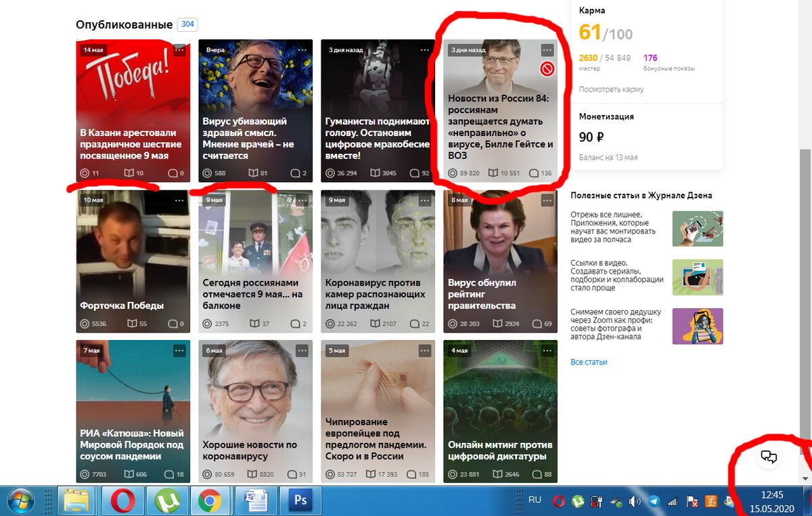Click thumbnail beside Снимаем своего дедушку article
Viewport: 812px width, 516px height.
[698, 326]
